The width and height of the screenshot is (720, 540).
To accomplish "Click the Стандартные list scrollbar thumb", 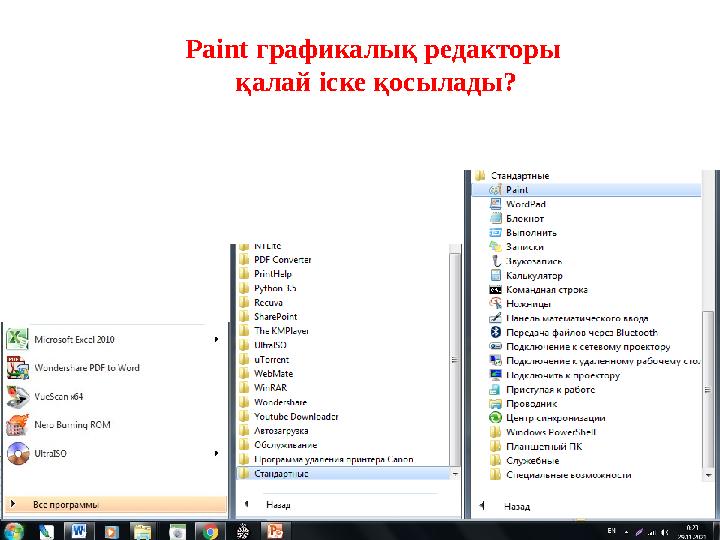I will coord(708,389).
